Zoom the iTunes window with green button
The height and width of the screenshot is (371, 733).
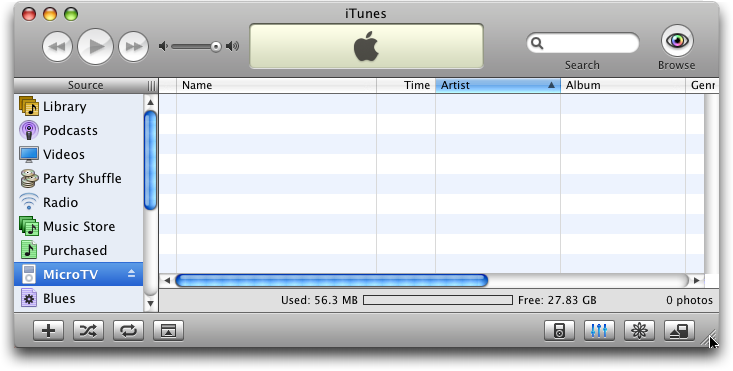click(x=71, y=14)
